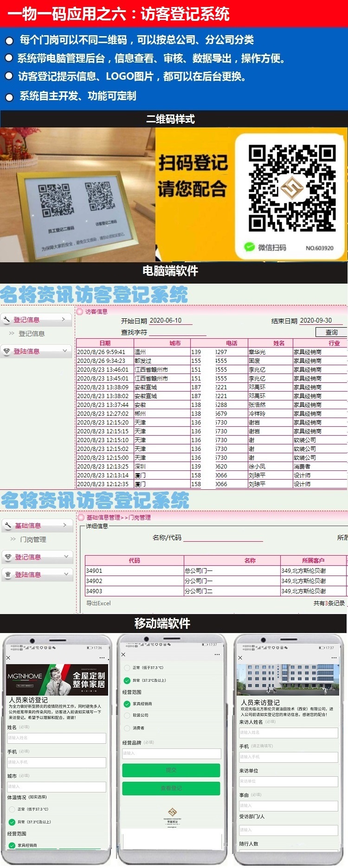Select 正常 (低于37.3°C) on the MGTNHOME phone
Screen dimensions: 348x868
point(12,809)
